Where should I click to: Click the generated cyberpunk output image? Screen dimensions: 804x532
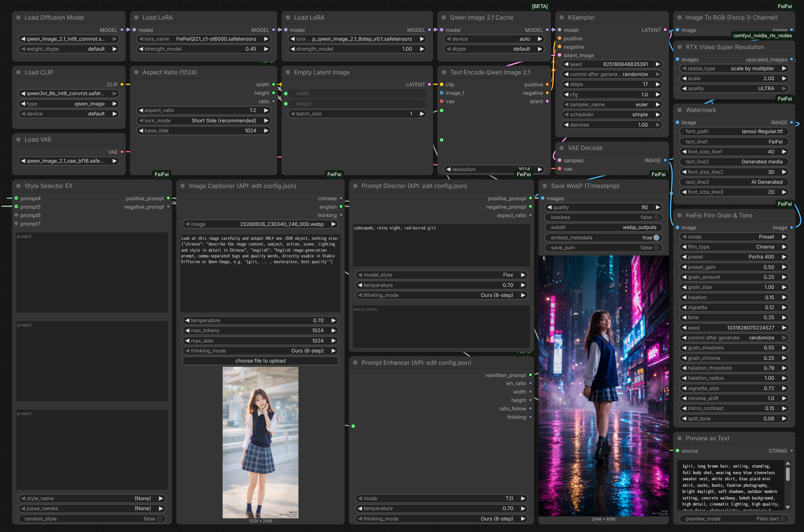pyautogui.click(x=604, y=386)
